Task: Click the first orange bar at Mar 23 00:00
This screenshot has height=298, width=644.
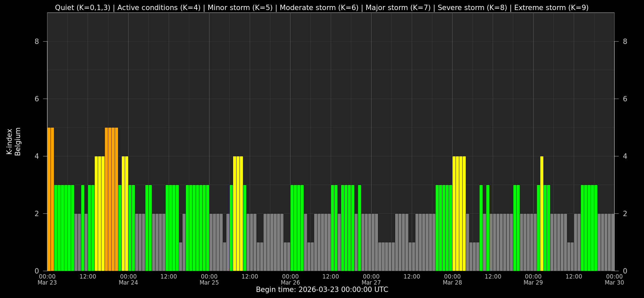Action: click(49, 199)
